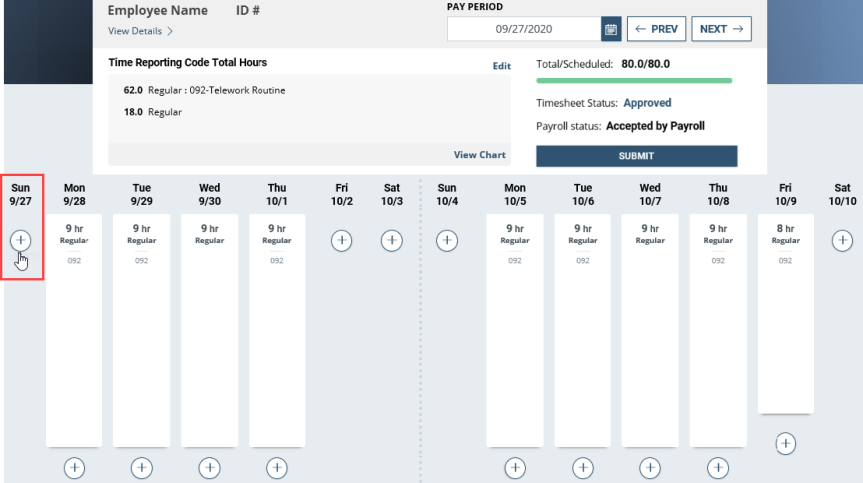The image size is (863, 483).
Task: Add time entry for Sun 9/27
Action: [x=20, y=240]
